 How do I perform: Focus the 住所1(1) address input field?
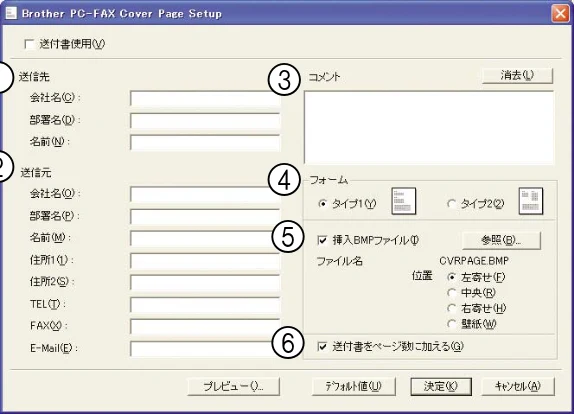[x=205, y=261]
